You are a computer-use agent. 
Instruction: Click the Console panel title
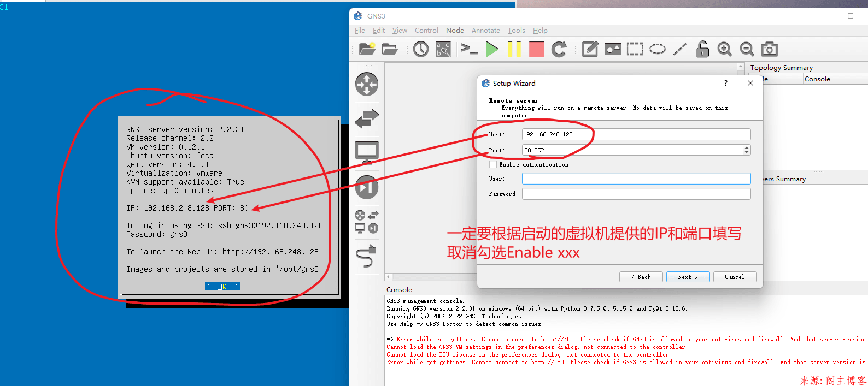tap(399, 290)
